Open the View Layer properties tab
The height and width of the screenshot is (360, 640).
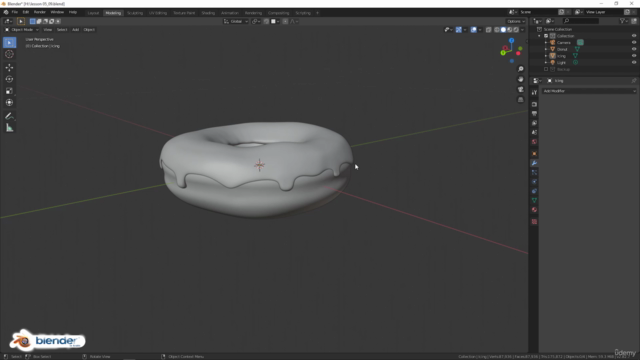tap(534, 123)
